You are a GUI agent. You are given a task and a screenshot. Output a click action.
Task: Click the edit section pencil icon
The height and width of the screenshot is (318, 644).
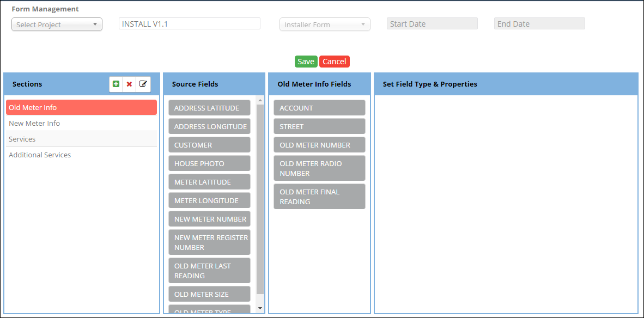(143, 84)
